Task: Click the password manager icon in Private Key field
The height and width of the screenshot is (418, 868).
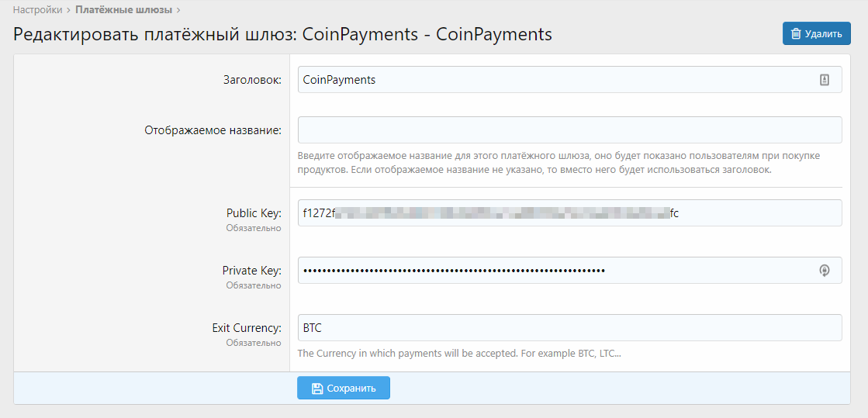Action: [x=825, y=271]
